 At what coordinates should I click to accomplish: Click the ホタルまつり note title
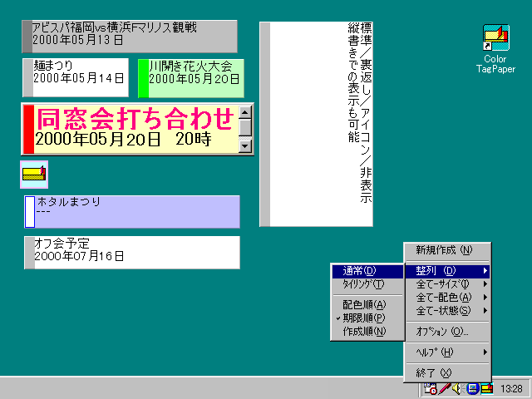69,201
